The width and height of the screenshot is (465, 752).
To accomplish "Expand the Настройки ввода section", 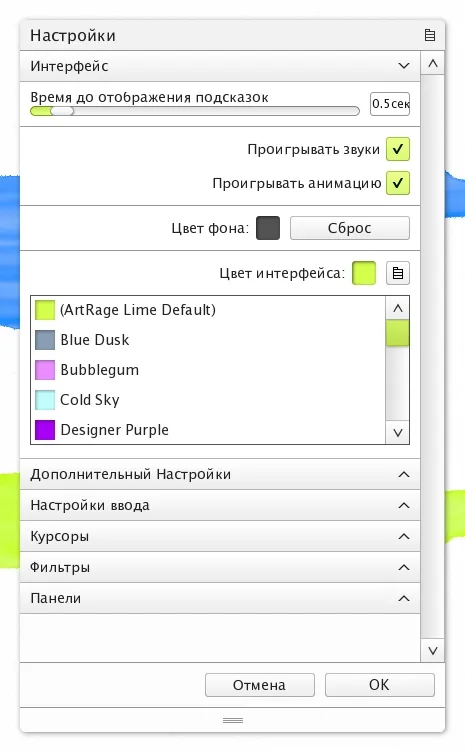I will pos(220,505).
